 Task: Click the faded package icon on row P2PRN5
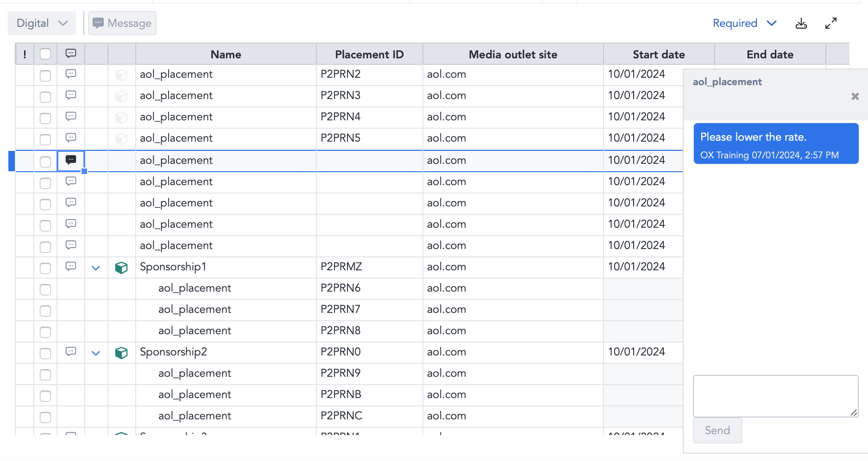pyautogui.click(x=121, y=139)
